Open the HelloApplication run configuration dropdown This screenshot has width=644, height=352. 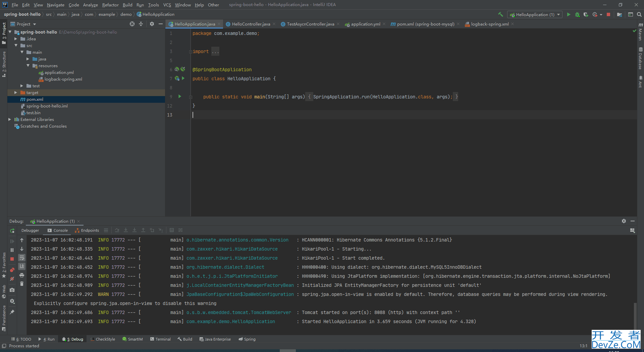535,14
